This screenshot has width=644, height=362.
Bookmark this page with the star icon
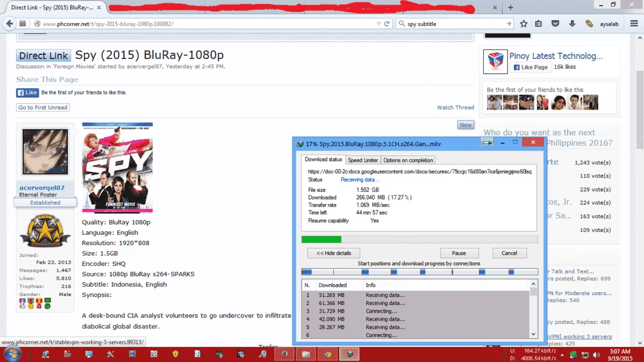pos(524,24)
